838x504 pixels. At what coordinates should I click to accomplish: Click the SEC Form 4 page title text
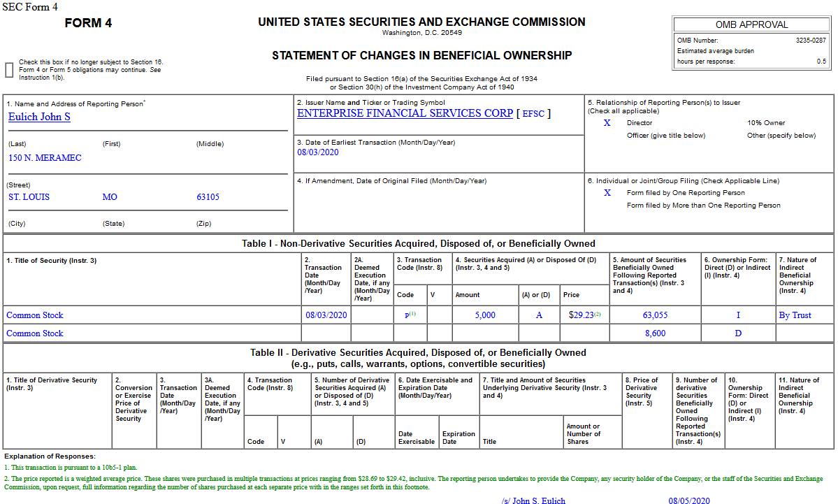(30, 7)
